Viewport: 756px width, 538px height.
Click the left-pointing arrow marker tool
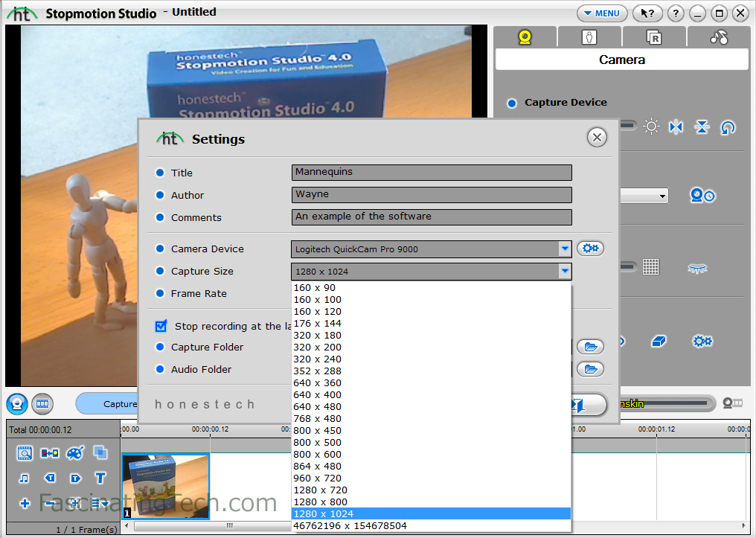[x=50, y=478]
